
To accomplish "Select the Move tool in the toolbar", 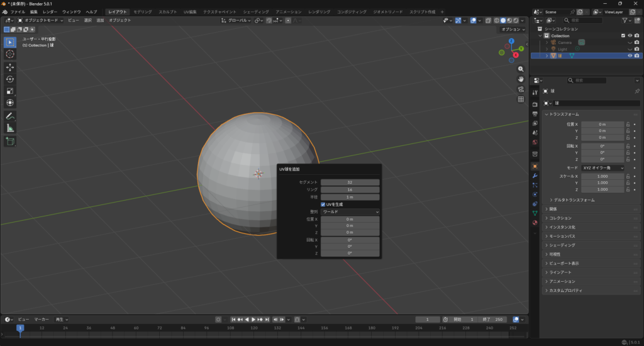I will click(x=10, y=67).
